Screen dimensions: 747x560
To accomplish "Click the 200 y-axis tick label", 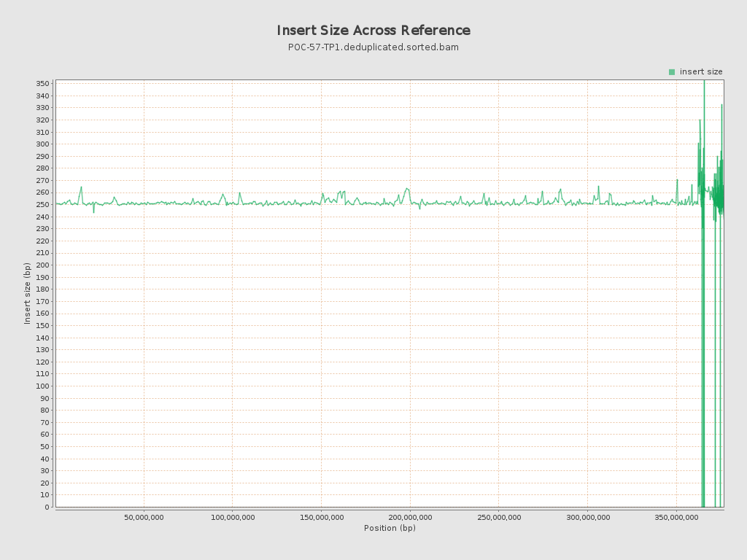I will pos(42,265).
